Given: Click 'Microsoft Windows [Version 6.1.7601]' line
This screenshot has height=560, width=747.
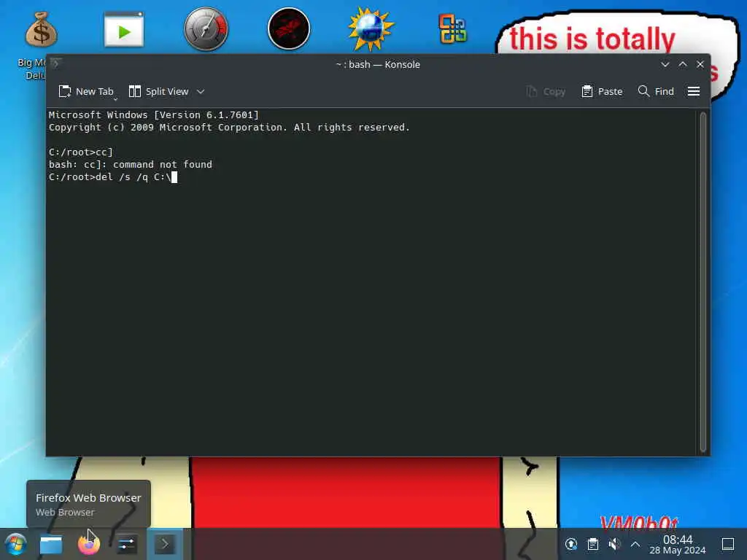Looking at the screenshot, I should point(153,114).
